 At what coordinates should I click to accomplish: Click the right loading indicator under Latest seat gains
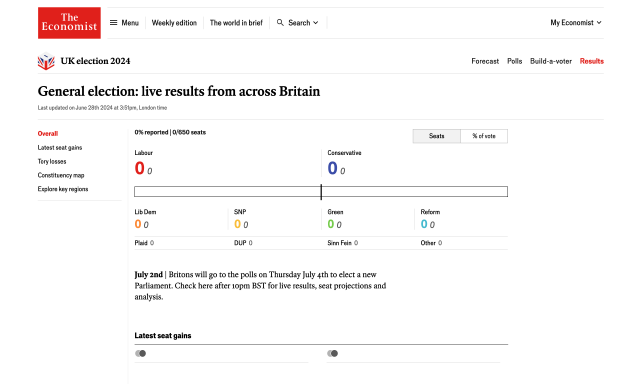coord(332,353)
